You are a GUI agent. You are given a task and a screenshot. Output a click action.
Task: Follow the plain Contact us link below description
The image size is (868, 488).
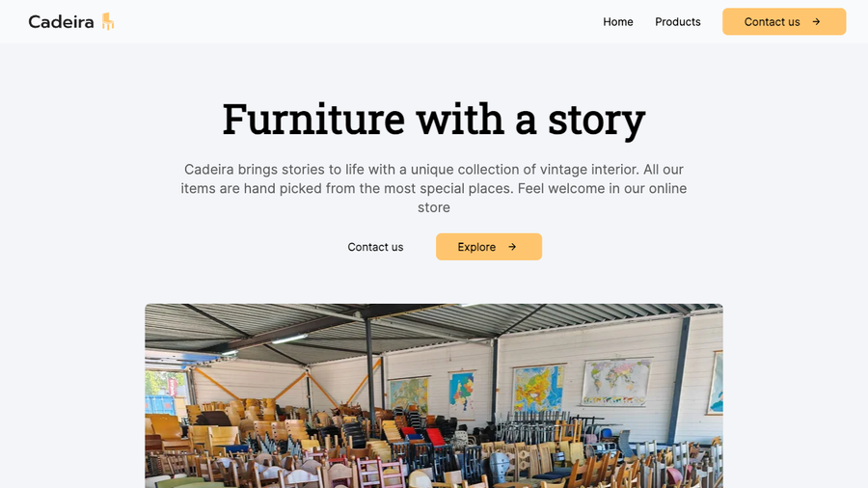[375, 247]
